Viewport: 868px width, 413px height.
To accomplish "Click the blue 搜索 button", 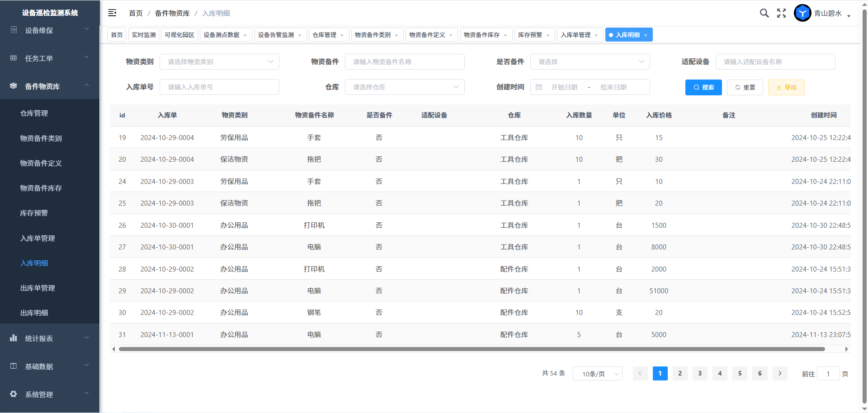I will coord(703,87).
